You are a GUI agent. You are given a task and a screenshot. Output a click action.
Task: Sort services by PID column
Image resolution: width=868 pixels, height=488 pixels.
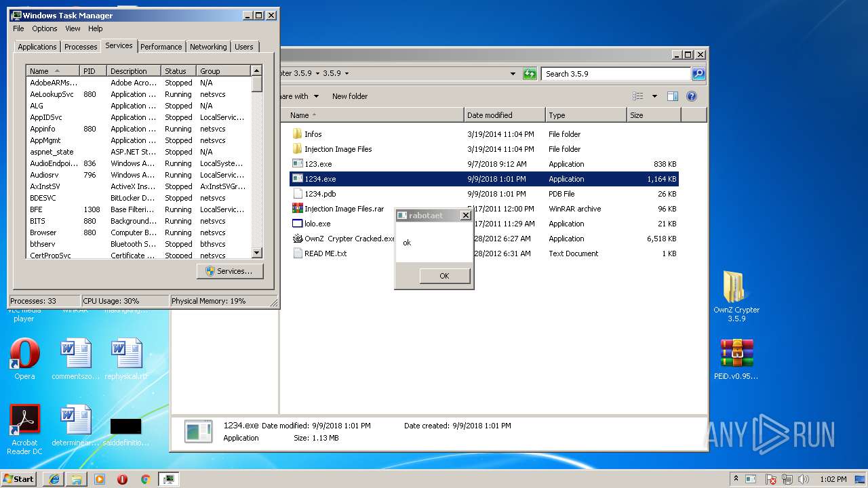pos(93,71)
